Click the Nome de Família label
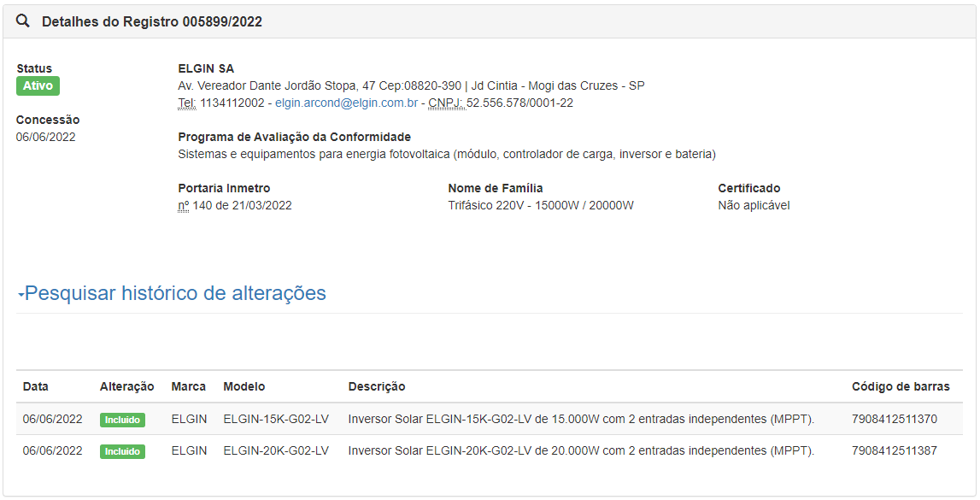The image size is (980, 500). (496, 188)
